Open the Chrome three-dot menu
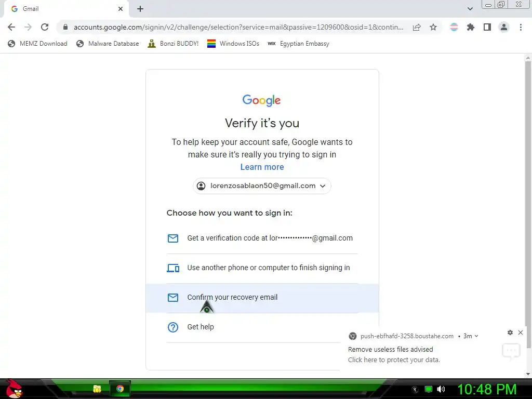This screenshot has width=532, height=399. click(x=521, y=27)
